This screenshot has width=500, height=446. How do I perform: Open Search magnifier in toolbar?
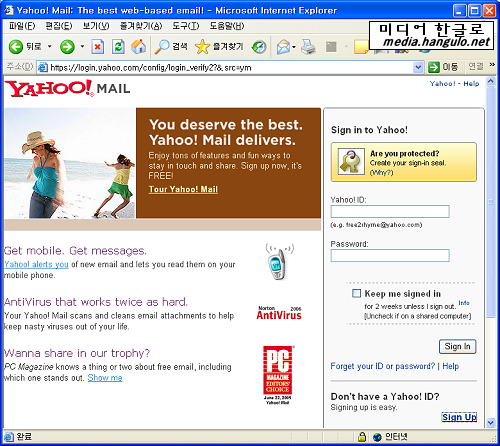click(162, 47)
